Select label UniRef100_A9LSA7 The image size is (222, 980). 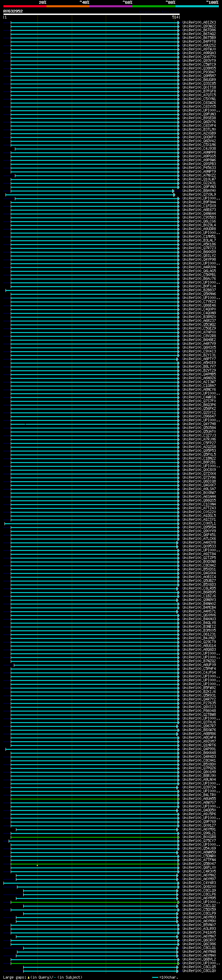click(199, 489)
